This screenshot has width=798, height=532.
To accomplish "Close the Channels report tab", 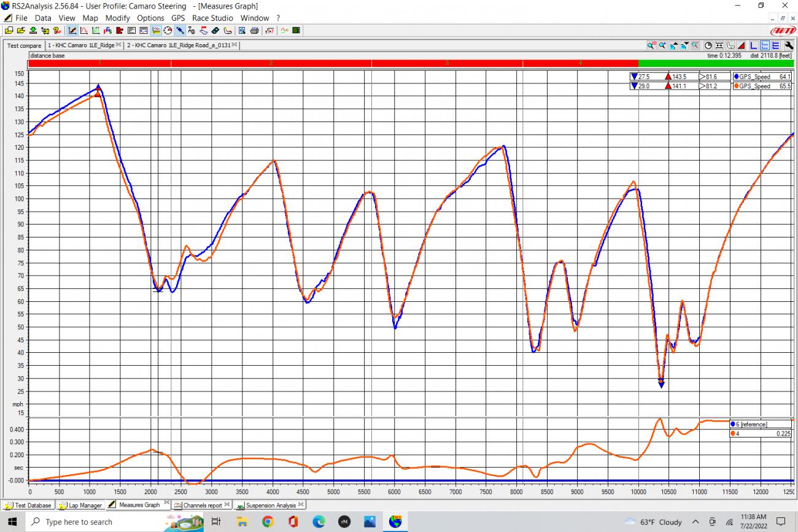I will (x=226, y=505).
